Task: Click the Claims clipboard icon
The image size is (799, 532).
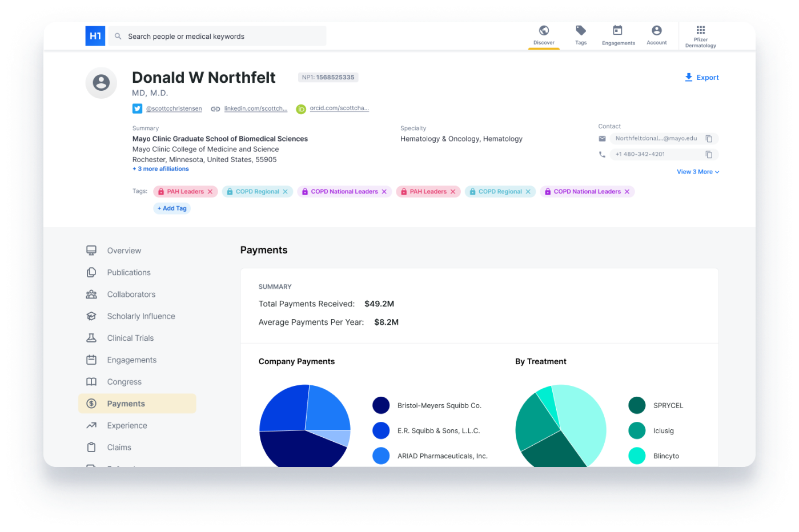Action: 91,448
